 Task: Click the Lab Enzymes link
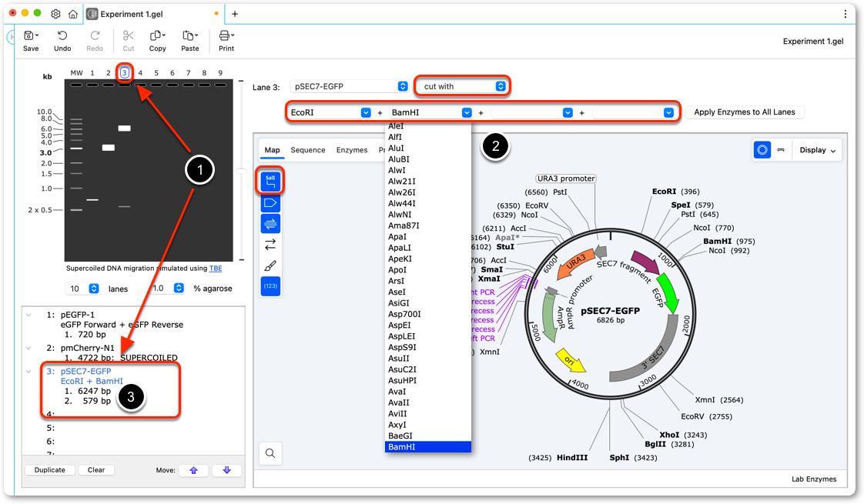(x=814, y=479)
